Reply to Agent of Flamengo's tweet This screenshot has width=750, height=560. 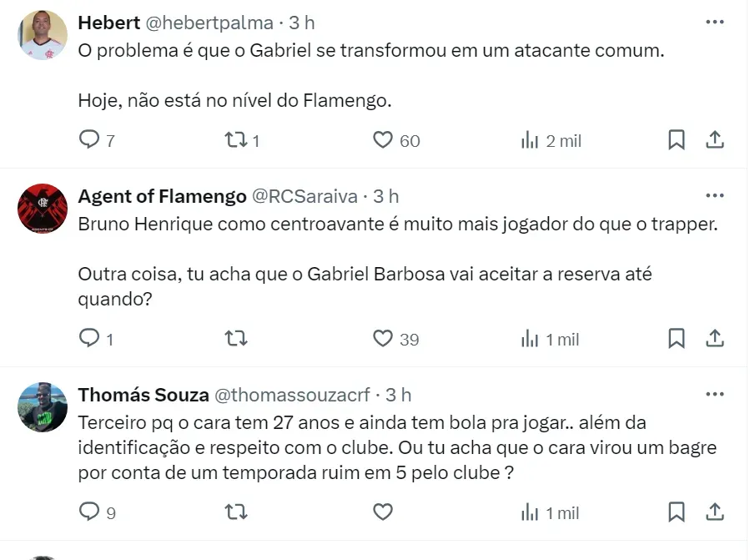(x=89, y=339)
